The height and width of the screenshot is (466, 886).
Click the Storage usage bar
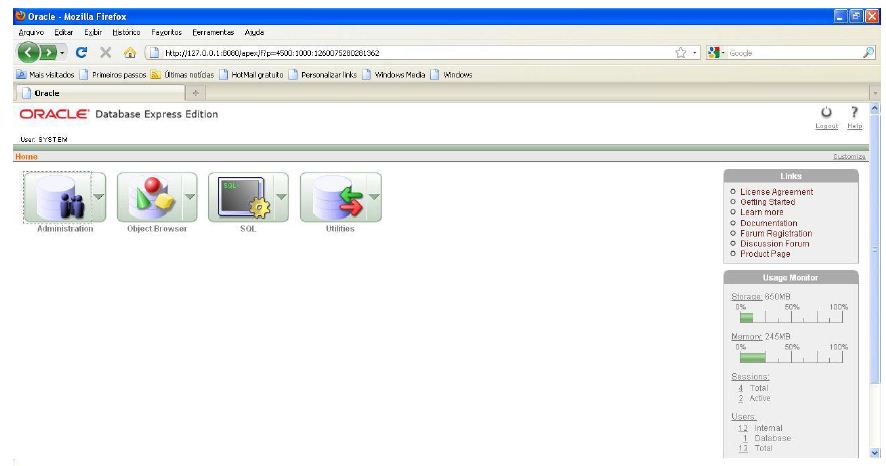point(791,317)
